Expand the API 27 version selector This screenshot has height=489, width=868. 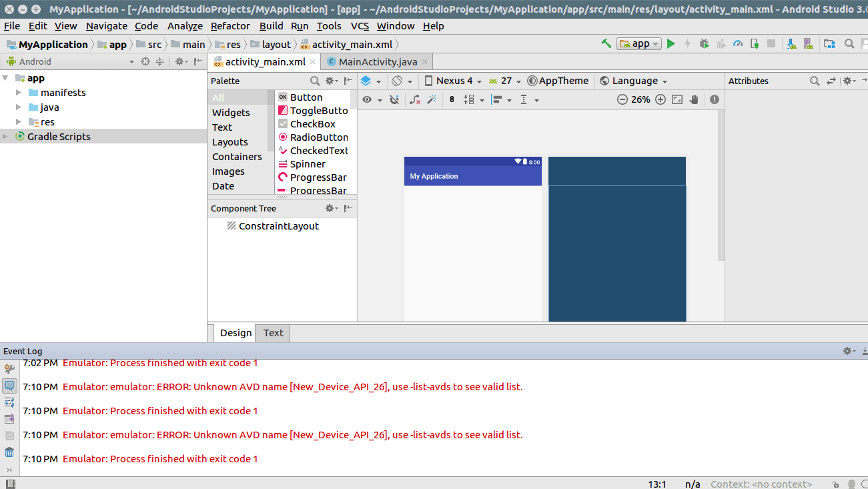504,80
